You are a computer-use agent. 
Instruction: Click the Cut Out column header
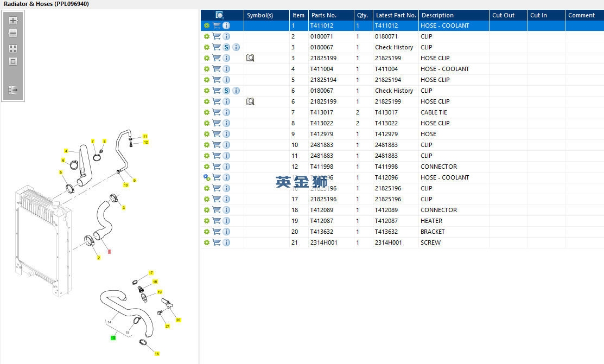click(x=508, y=15)
